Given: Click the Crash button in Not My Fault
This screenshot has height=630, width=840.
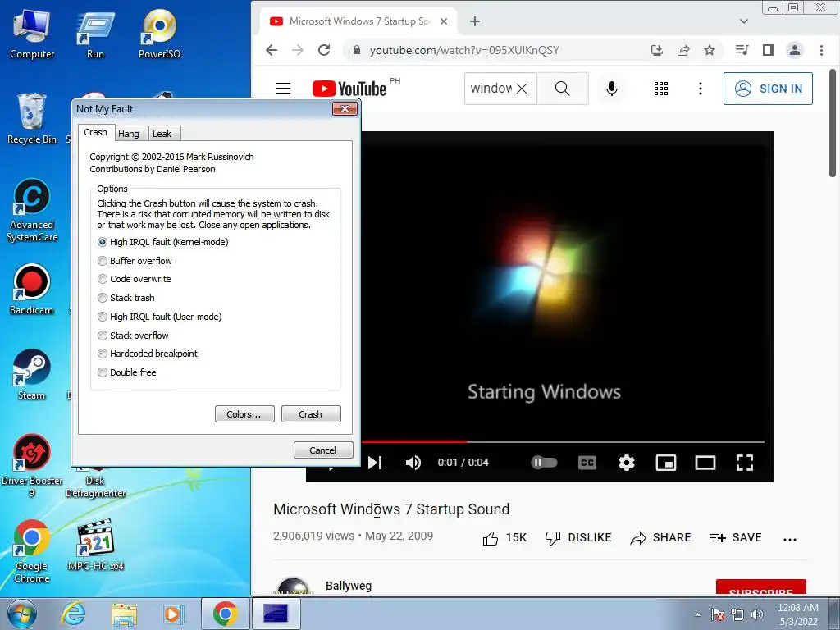Looking at the screenshot, I should pos(311,414).
